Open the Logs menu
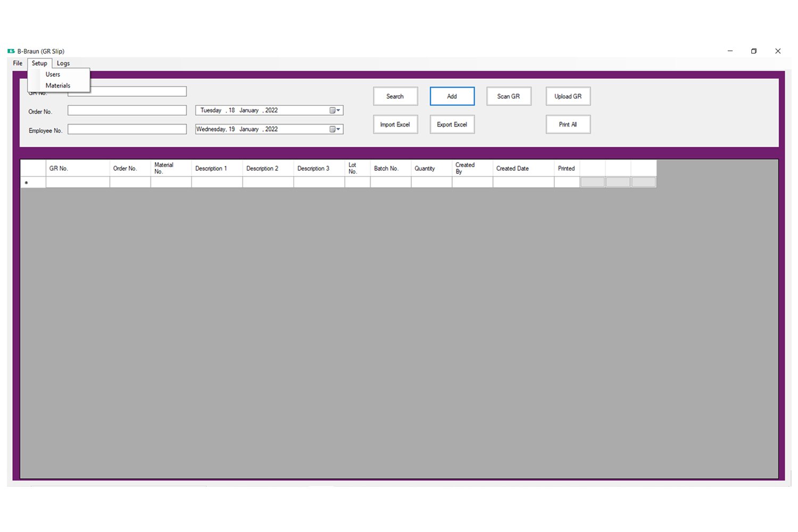 (63, 63)
